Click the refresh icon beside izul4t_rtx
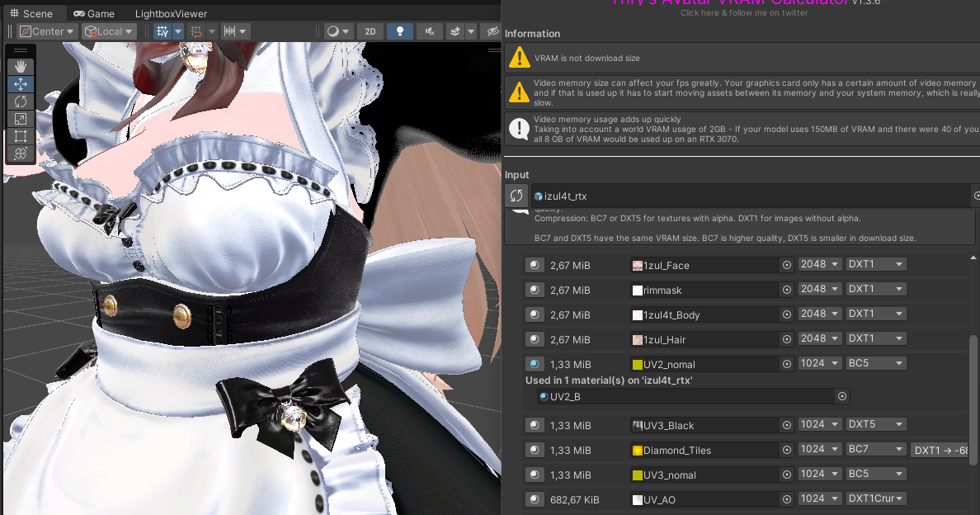Screen dimensions: 980x515 [516, 196]
